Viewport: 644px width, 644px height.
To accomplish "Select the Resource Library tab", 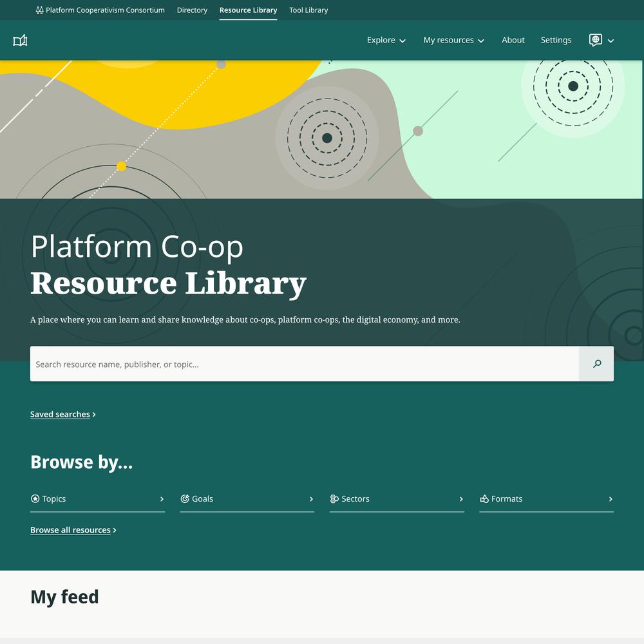I will (x=248, y=10).
